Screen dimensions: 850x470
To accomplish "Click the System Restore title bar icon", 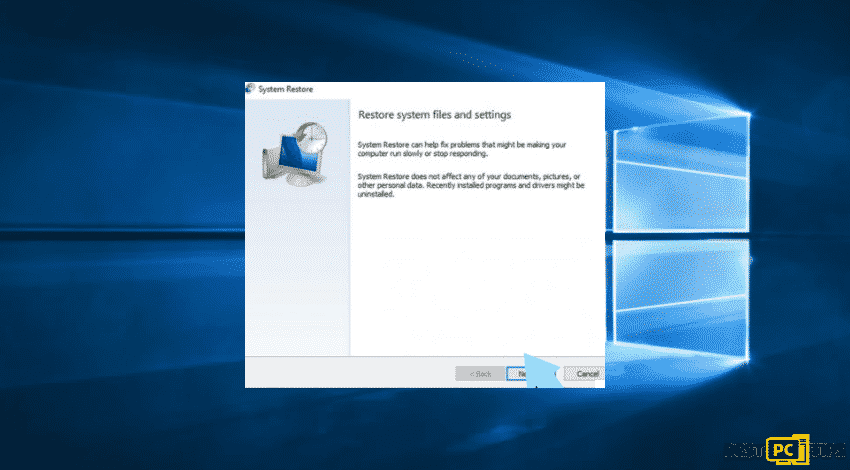I will click(250, 88).
